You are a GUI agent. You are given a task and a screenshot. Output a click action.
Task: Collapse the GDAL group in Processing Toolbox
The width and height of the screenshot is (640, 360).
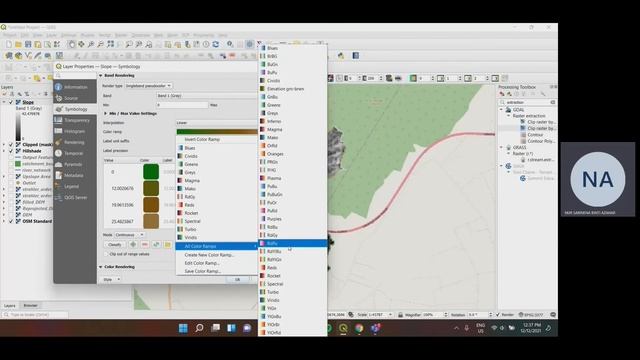(x=502, y=110)
